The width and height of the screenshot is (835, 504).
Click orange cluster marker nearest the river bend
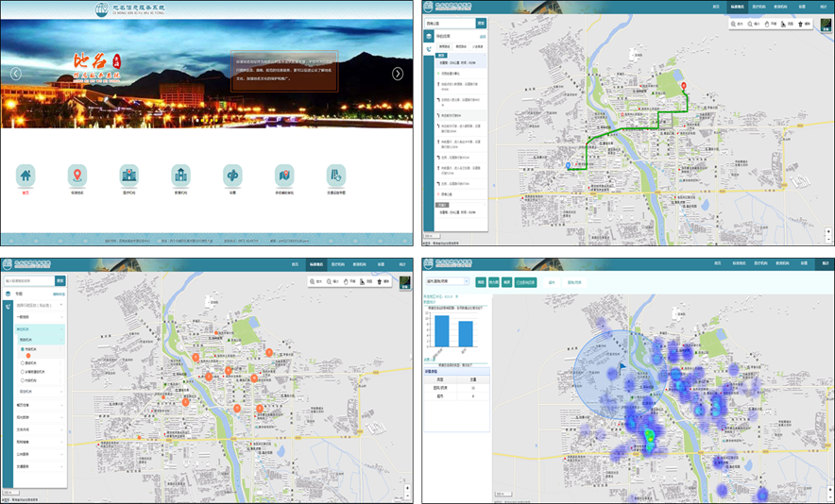[196, 358]
